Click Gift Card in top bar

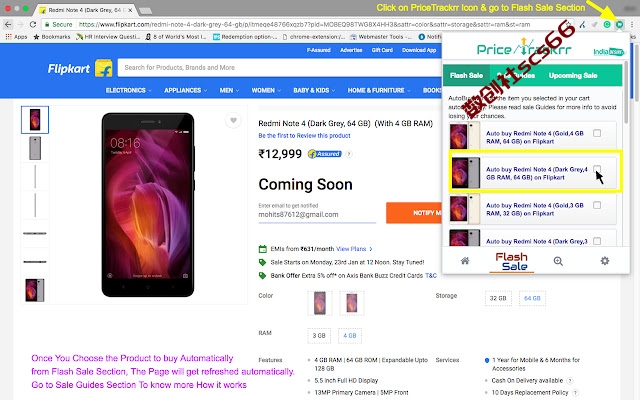click(382, 50)
